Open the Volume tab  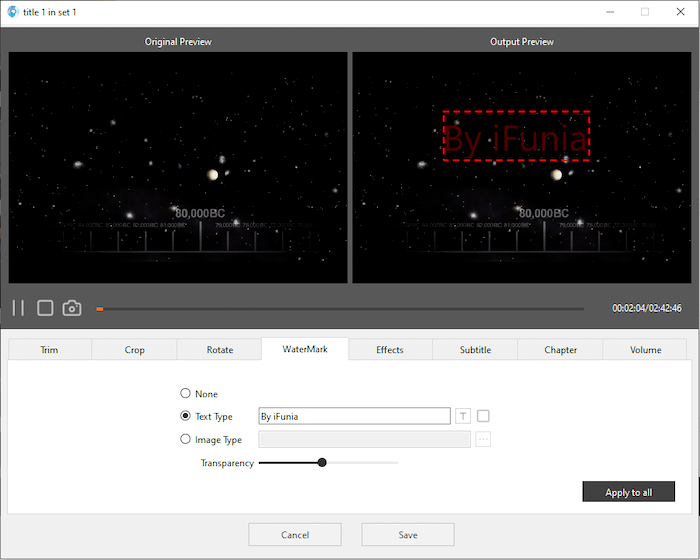[645, 350]
